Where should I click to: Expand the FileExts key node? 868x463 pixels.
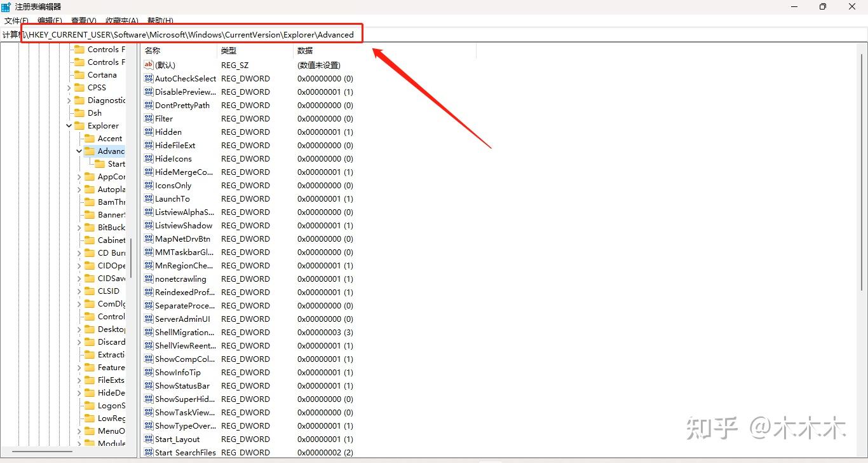tap(79, 380)
